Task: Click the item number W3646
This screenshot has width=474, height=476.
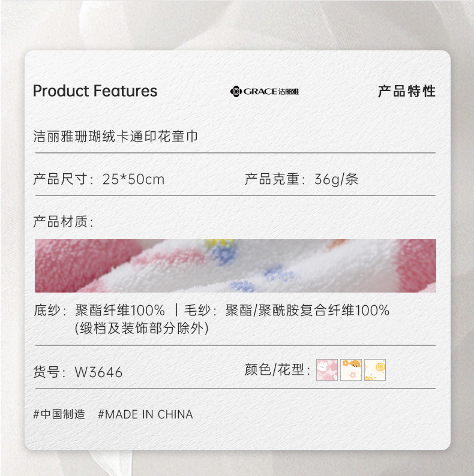Action: (x=99, y=372)
